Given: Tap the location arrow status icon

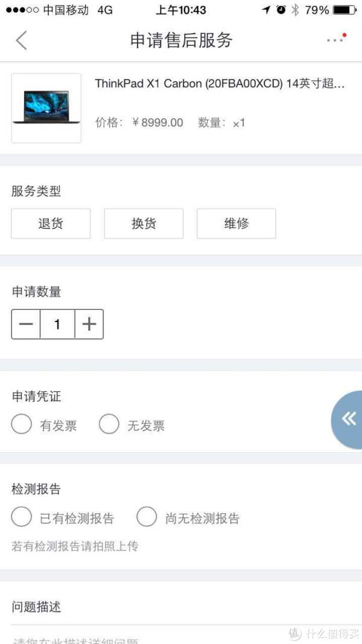Looking at the screenshot, I should pyautogui.click(x=266, y=10).
